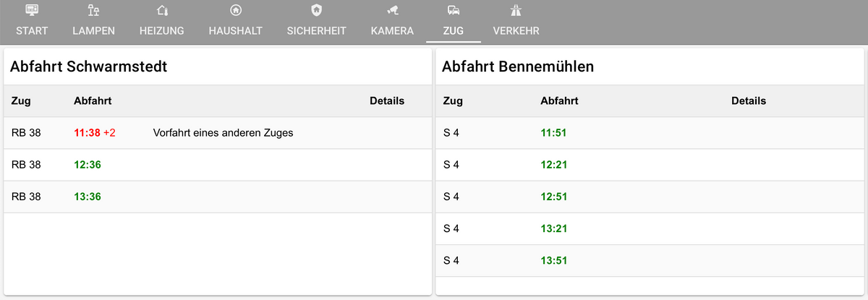Click the monitor icon above START
The height and width of the screenshot is (300, 868).
pos(32,10)
